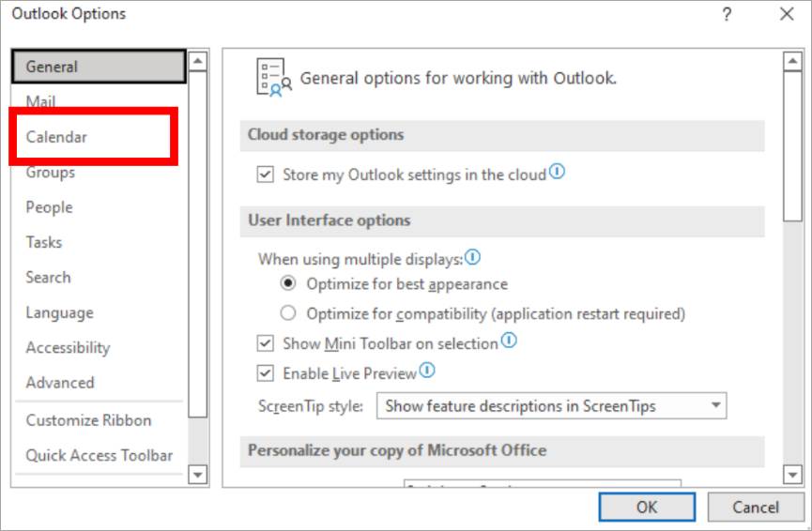The width and height of the screenshot is (812, 531).
Task: Click info icon beside Show Mini Toolbar
Action: [x=509, y=341]
